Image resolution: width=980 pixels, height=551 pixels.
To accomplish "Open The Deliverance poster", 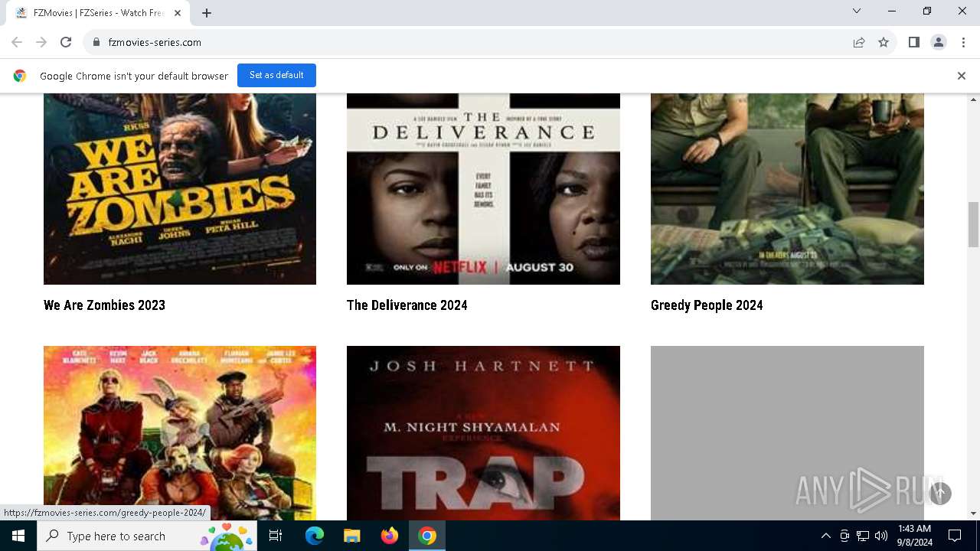I will click(483, 189).
